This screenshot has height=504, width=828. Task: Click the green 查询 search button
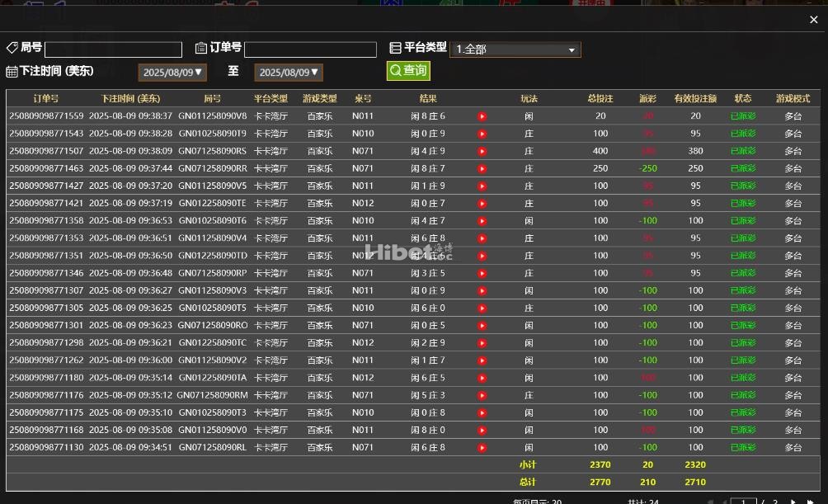pos(408,71)
